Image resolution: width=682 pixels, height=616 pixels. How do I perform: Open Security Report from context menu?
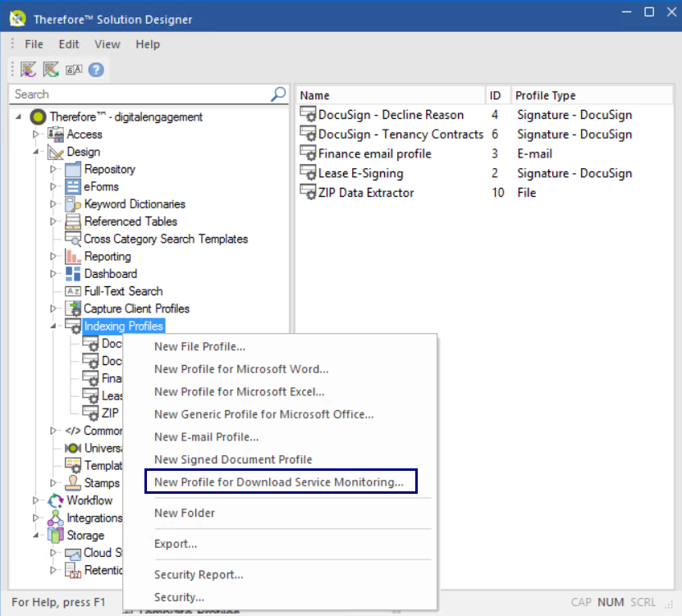(x=280, y=575)
